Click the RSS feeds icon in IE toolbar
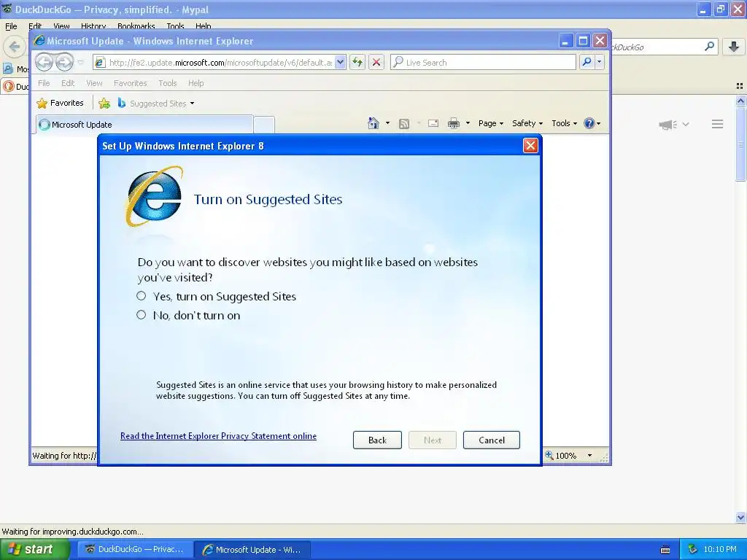Viewport: 747px width, 560px height. (x=404, y=124)
